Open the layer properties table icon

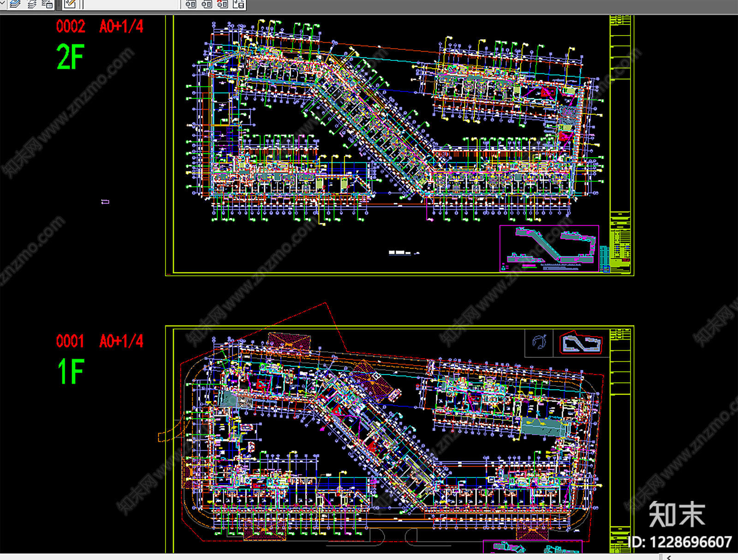(47, 4)
